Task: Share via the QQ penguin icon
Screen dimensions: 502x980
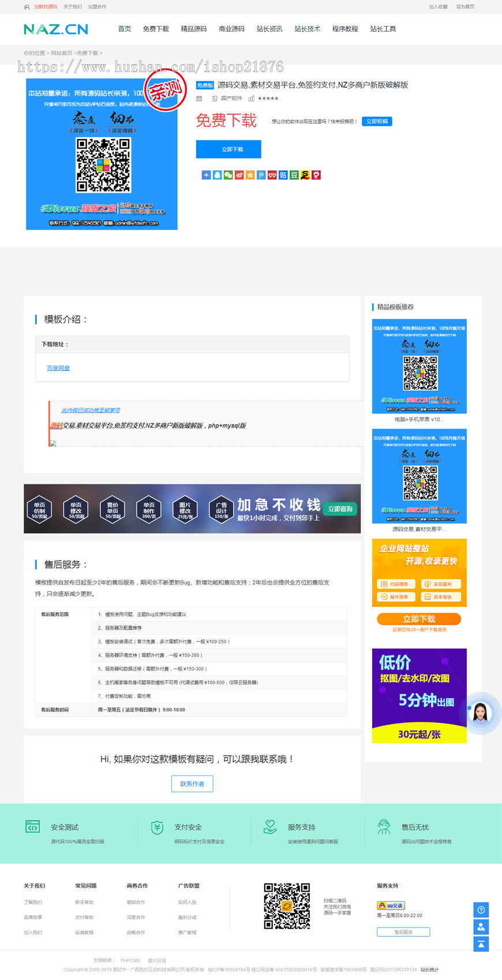Action: pos(217,175)
